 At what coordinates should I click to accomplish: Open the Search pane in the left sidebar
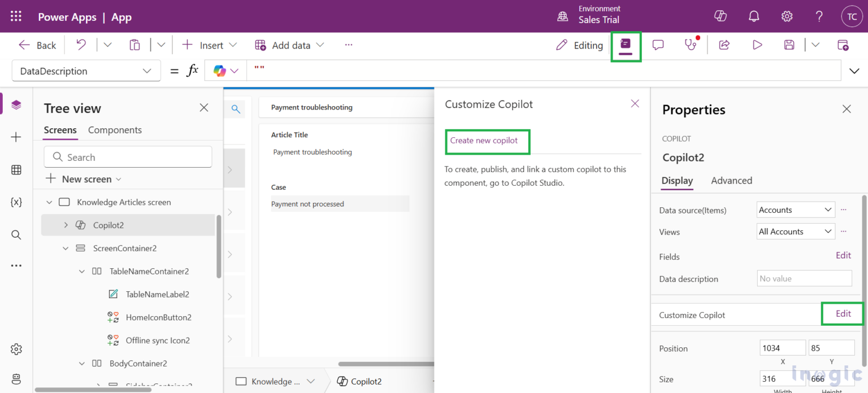[16, 235]
